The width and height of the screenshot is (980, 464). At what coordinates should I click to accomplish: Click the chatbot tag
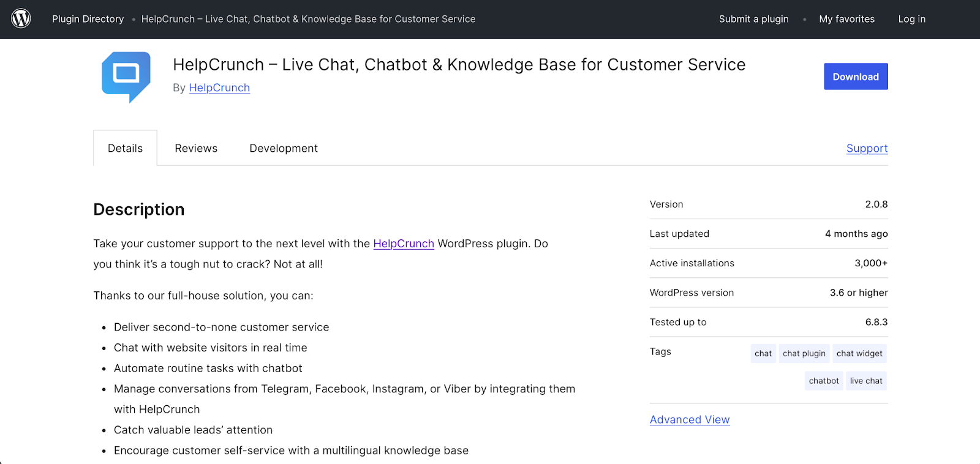[824, 381]
